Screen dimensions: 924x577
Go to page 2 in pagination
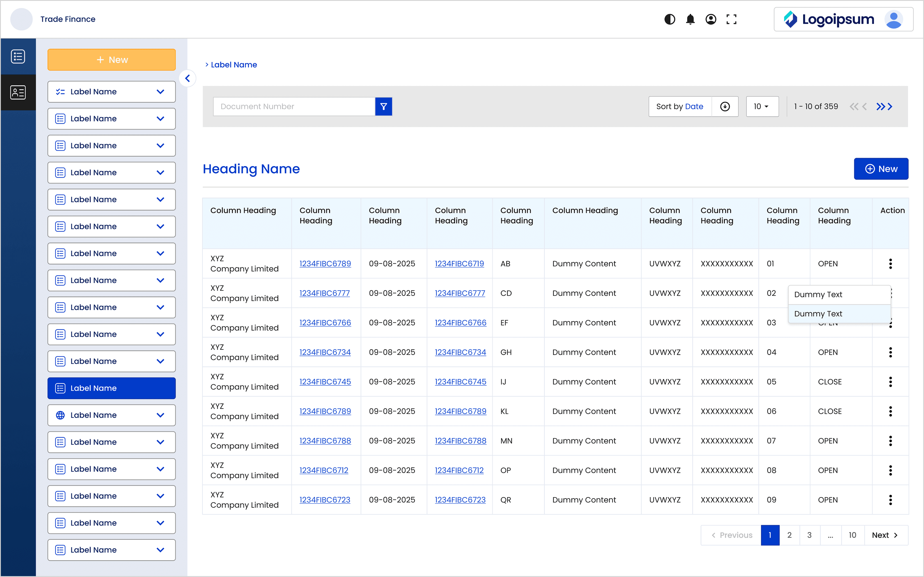789,535
